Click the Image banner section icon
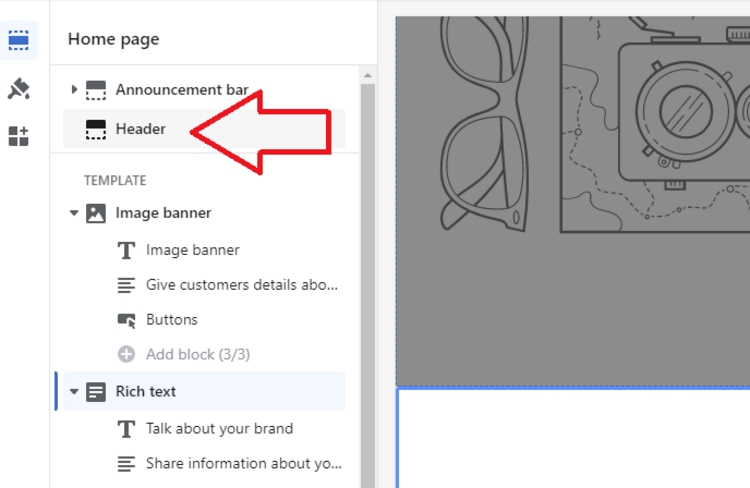Image resolution: width=750 pixels, height=488 pixels. (x=96, y=213)
